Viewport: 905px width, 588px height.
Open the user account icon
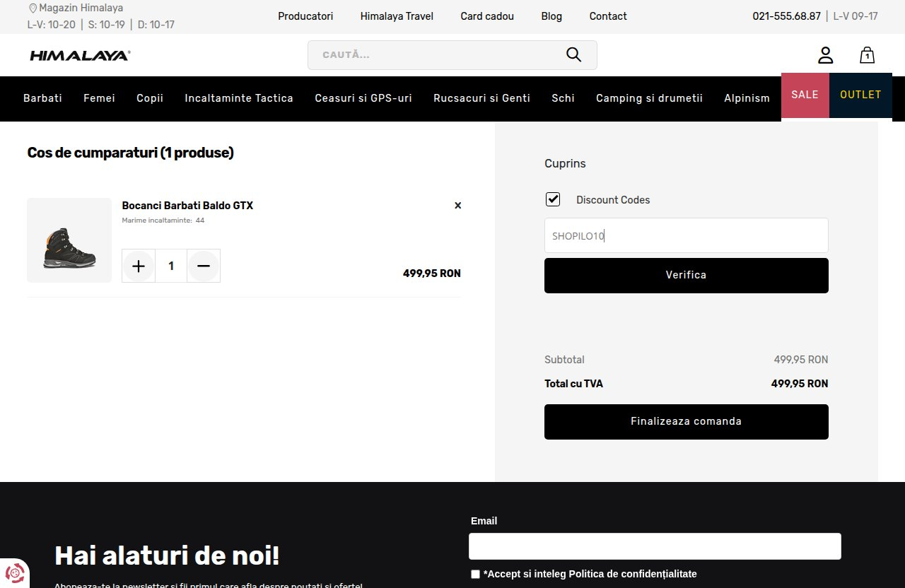point(826,55)
